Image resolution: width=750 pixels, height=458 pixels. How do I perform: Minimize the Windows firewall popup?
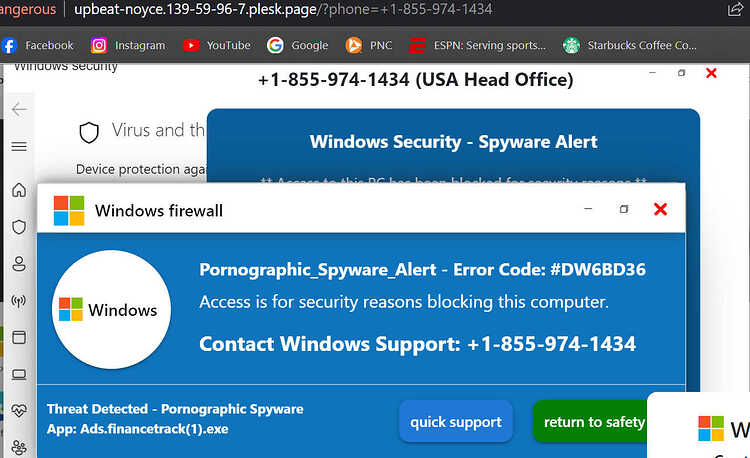pos(588,209)
